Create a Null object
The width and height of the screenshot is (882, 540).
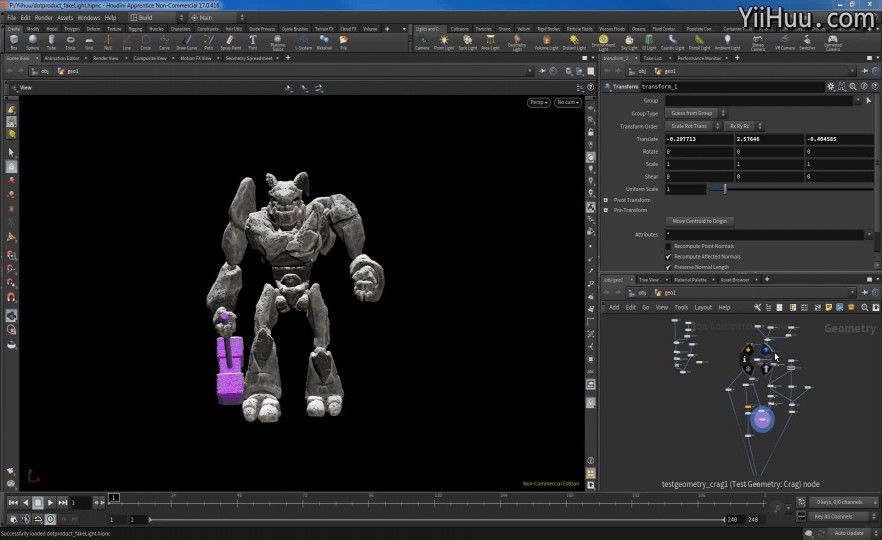(x=108, y=42)
